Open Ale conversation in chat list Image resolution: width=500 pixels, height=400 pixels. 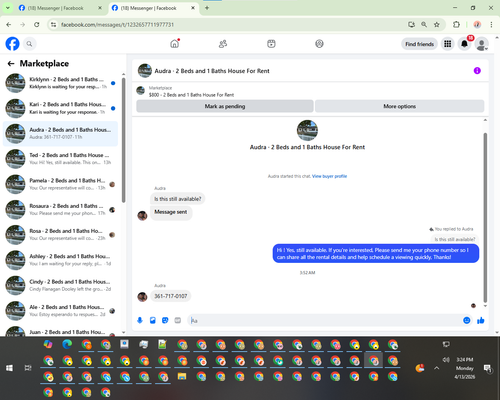point(60,311)
